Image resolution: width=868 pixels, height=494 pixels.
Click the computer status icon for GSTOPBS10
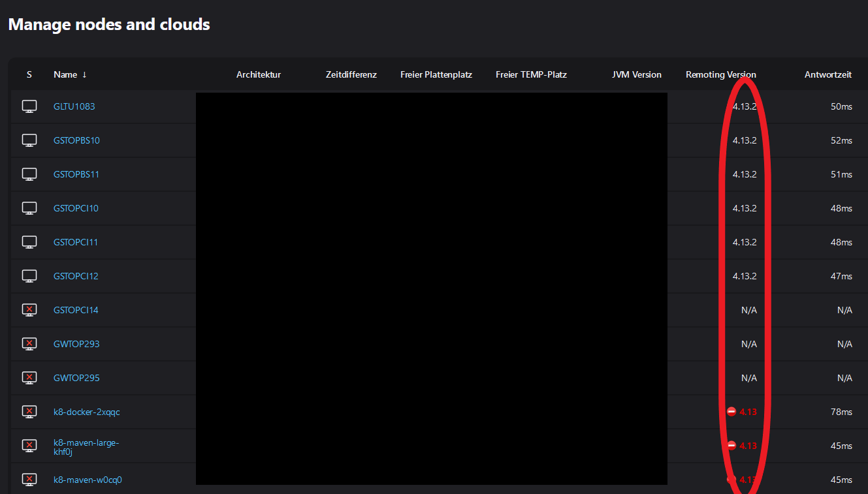[29, 140]
